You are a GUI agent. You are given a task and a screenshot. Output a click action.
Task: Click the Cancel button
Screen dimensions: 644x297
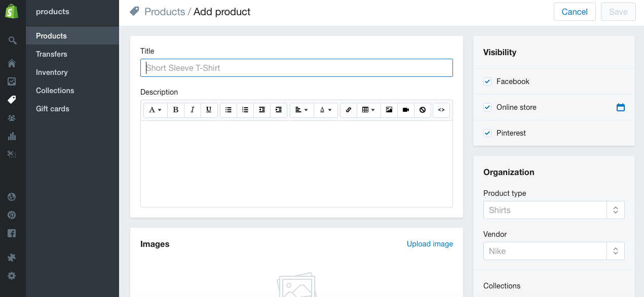coord(575,12)
